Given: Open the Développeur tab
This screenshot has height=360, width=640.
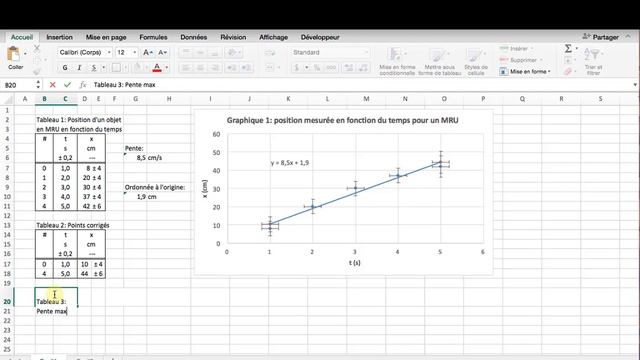Looking at the screenshot, I should click(320, 37).
